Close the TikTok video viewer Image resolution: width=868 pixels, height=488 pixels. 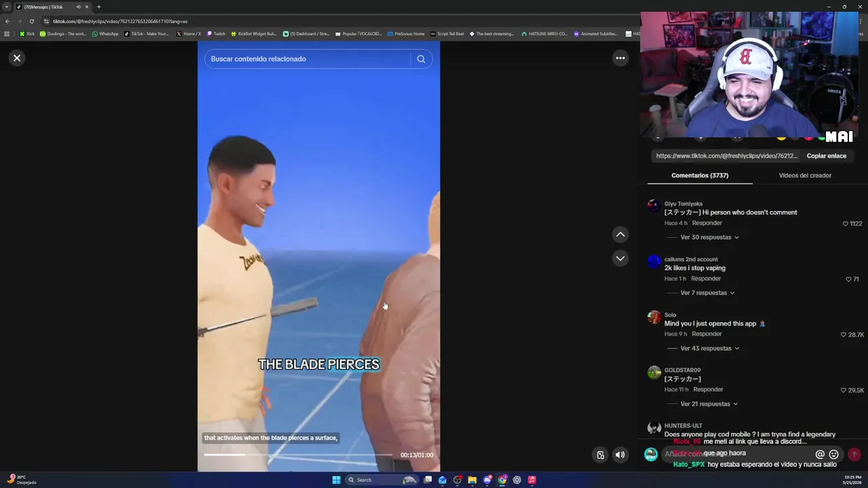click(x=17, y=58)
